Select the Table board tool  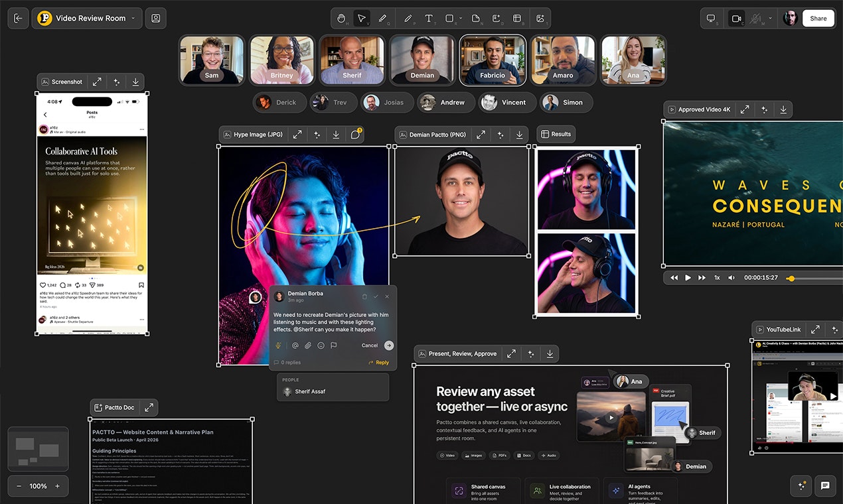[x=517, y=18]
